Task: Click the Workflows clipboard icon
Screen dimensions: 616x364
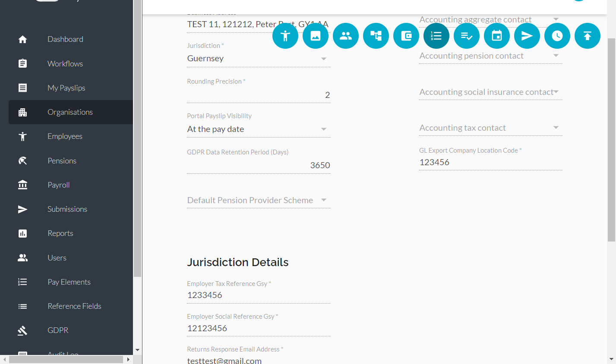Action: tap(23, 63)
